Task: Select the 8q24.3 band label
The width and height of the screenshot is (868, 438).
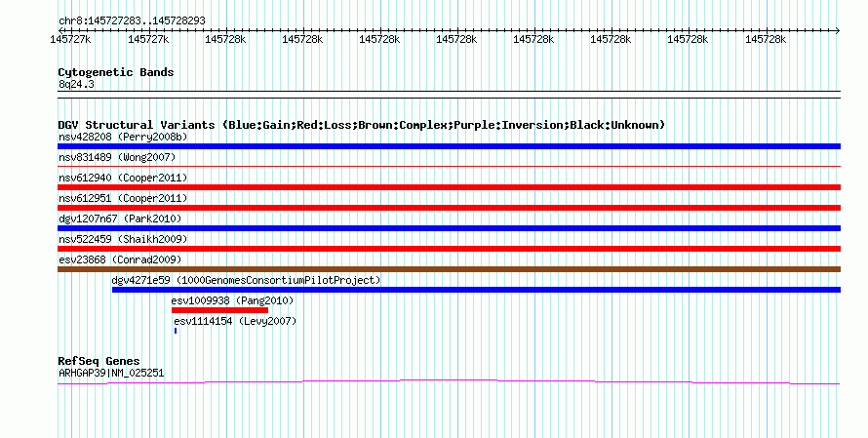Action: coord(76,84)
